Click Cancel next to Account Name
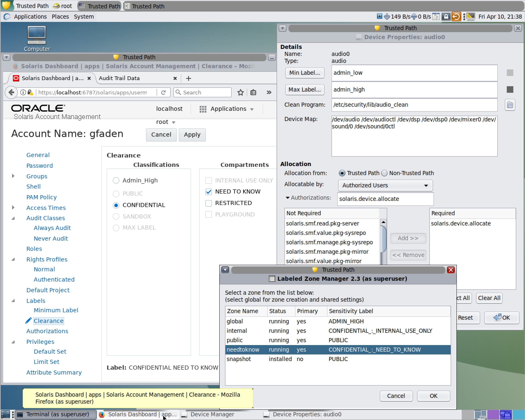The width and height of the screenshot is (525, 420). (161, 135)
